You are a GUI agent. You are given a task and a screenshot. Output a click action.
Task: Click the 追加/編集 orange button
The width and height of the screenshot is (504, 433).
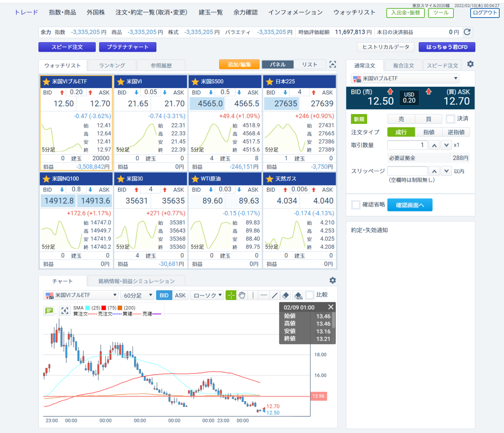click(x=239, y=64)
